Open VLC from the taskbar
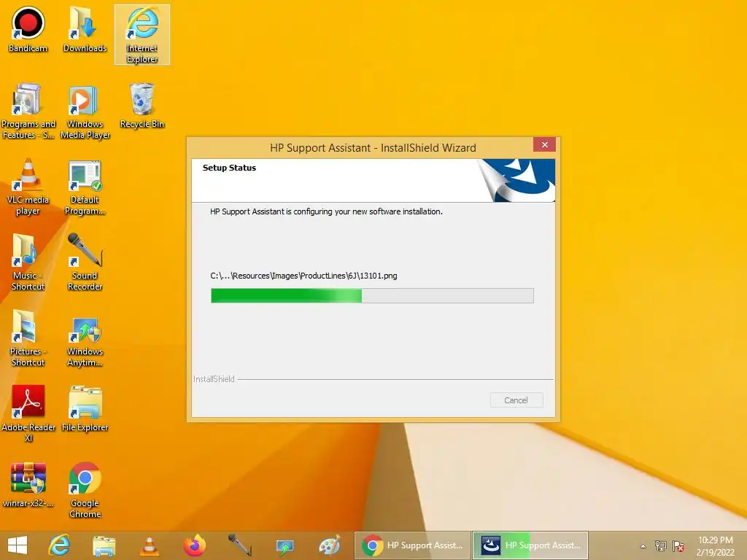 coord(149,545)
